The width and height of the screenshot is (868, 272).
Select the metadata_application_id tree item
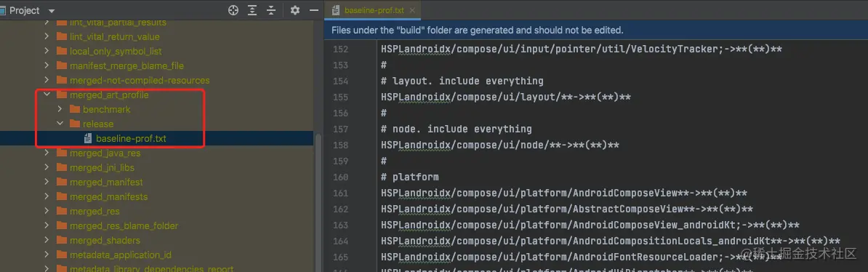click(x=121, y=255)
